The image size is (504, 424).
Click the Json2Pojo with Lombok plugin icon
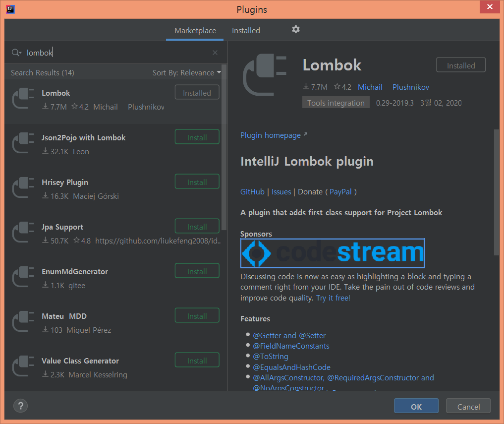point(23,143)
